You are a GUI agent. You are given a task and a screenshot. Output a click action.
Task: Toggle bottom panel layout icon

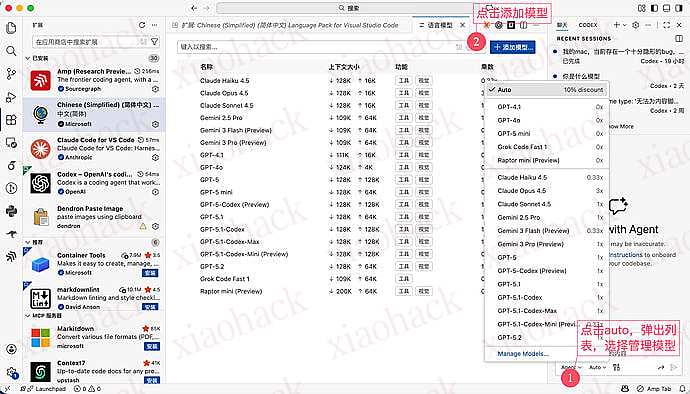[667, 8]
